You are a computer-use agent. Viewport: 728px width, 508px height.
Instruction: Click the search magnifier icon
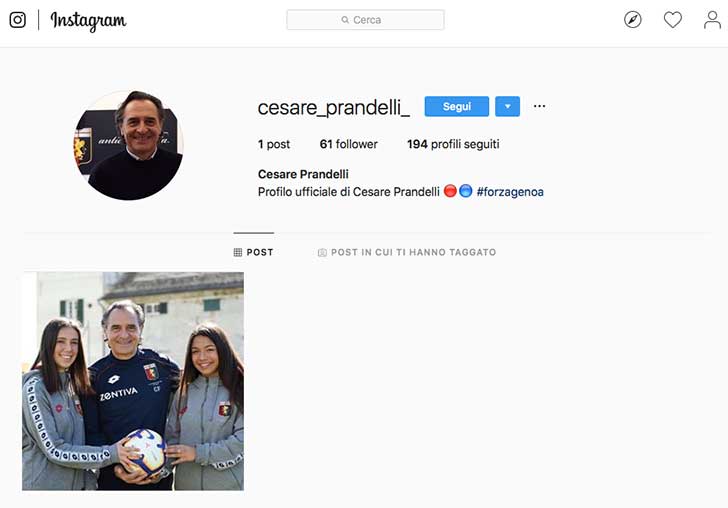[x=345, y=20]
